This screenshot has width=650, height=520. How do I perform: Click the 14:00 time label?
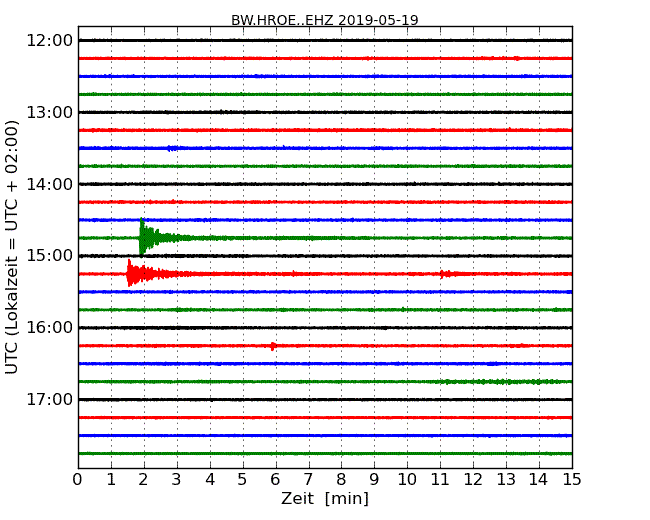49,184
